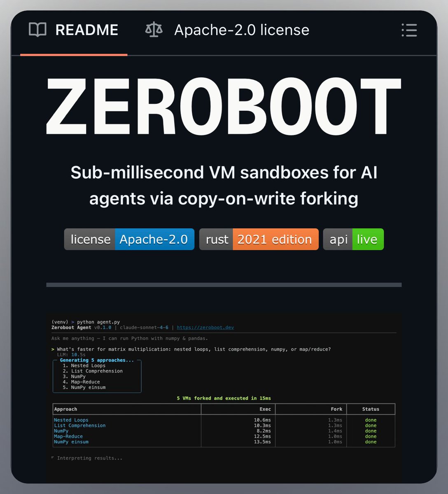Click the '10.6ms' exec value
Image resolution: width=448 pixels, height=494 pixels.
(x=262, y=420)
